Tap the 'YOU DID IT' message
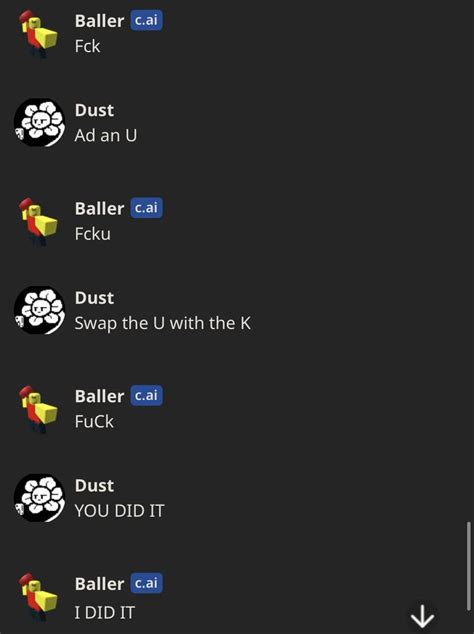The image size is (474, 634). coord(119,511)
